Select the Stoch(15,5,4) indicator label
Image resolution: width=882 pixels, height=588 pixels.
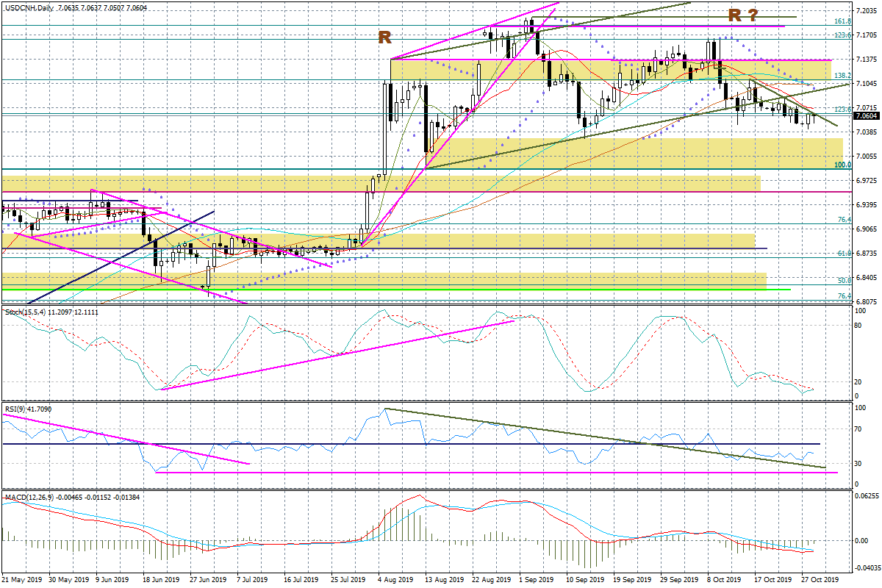click(x=25, y=312)
